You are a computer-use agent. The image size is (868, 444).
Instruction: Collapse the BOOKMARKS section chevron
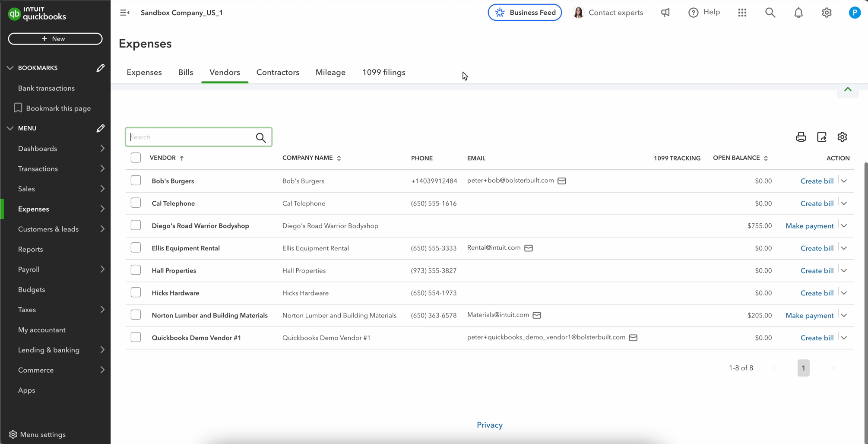pos(10,68)
